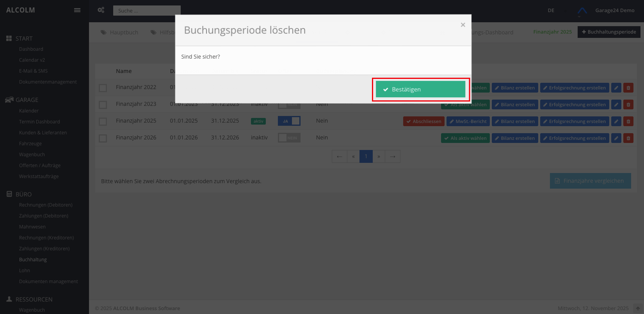Screen dimensions: 644x314
Task: Switch language via DE selector
Action: [x=551, y=11]
